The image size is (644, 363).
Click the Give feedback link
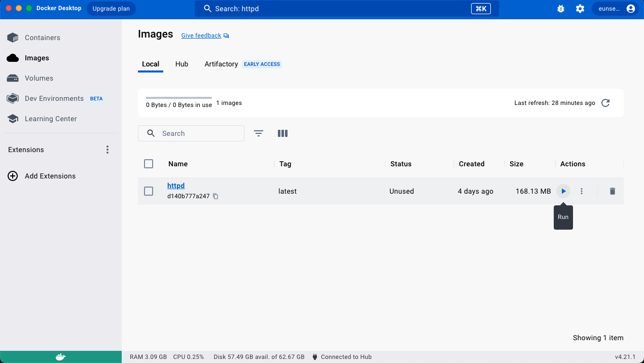click(201, 35)
